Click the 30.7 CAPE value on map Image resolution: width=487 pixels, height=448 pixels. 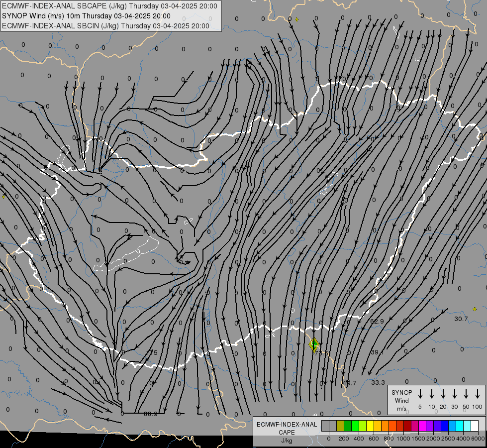click(461, 319)
